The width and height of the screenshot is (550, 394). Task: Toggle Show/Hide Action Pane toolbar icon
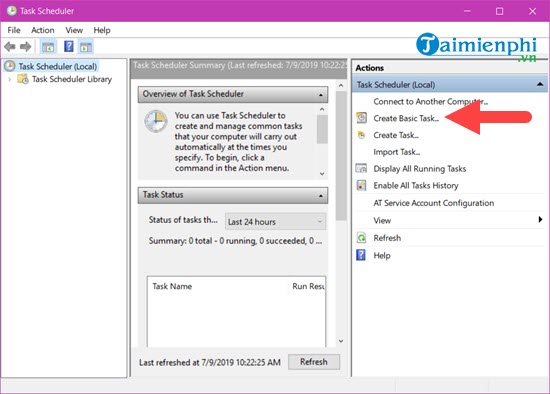click(x=86, y=46)
